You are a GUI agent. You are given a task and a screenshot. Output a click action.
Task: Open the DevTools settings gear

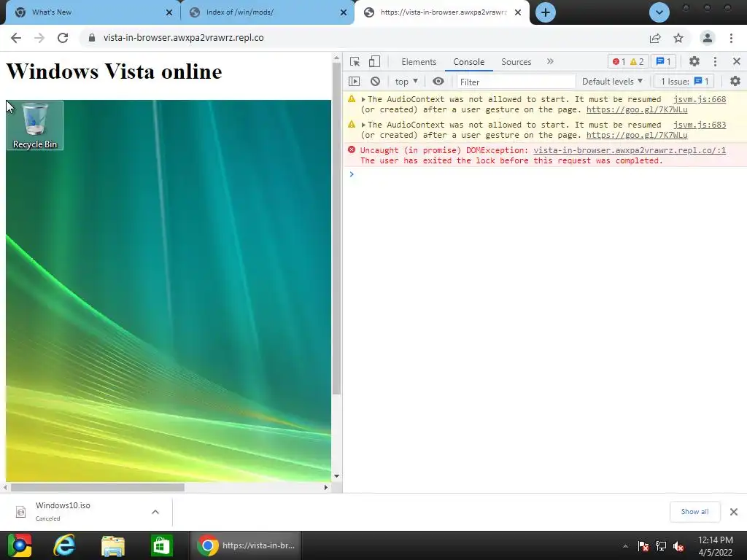(694, 61)
